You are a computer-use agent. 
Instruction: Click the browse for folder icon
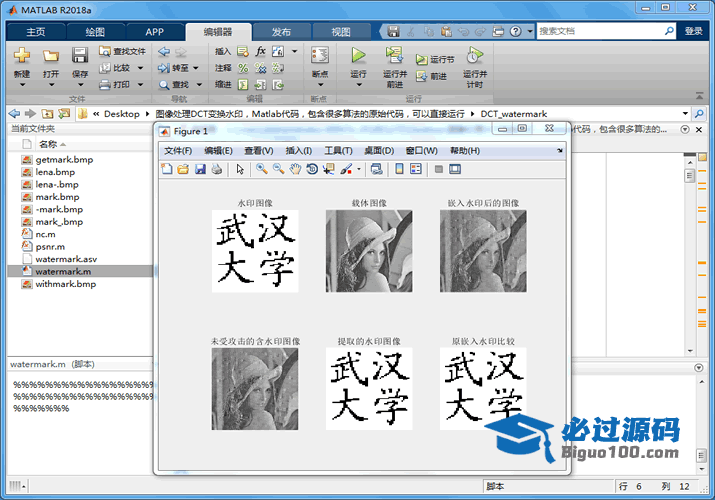(64, 113)
